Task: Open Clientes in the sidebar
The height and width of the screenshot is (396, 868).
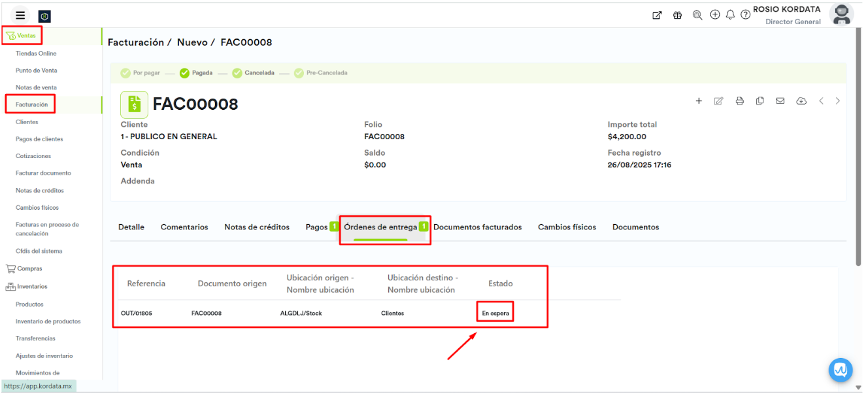Action: [x=27, y=122]
